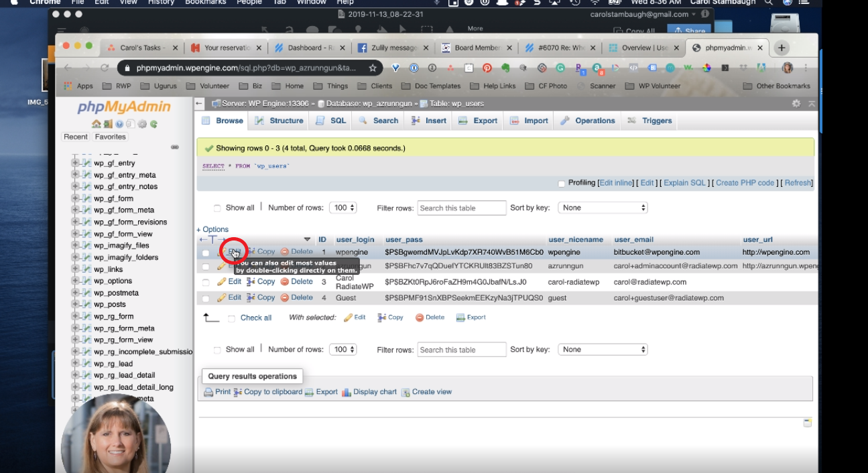
Task: Click Delete icon for wpengine row
Action: click(285, 252)
